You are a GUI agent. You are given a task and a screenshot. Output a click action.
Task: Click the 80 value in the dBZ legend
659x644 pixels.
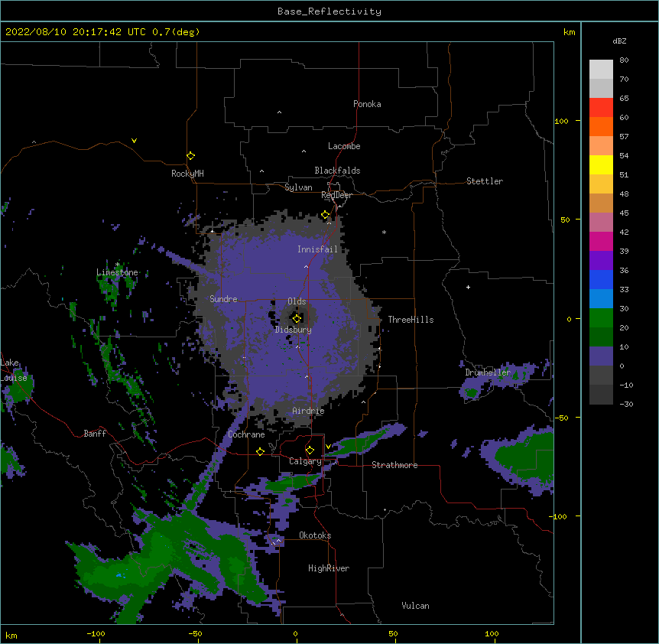624,60
